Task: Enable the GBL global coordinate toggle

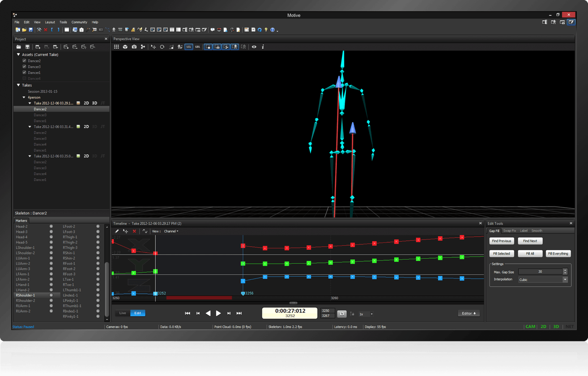Action: [x=197, y=47]
